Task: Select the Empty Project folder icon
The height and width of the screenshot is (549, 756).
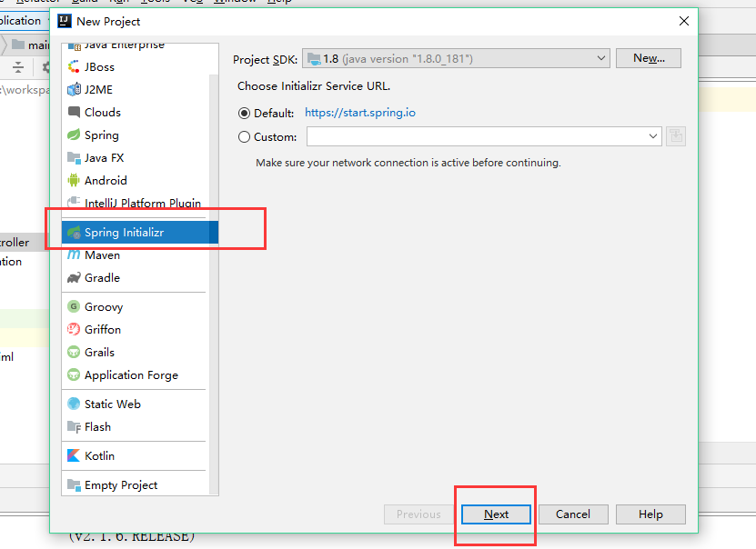Action: 74,484
